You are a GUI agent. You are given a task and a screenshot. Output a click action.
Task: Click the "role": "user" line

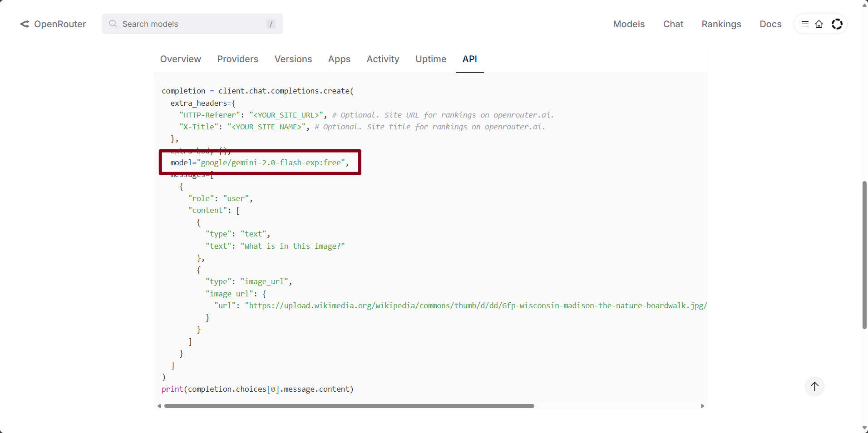click(x=220, y=198)
